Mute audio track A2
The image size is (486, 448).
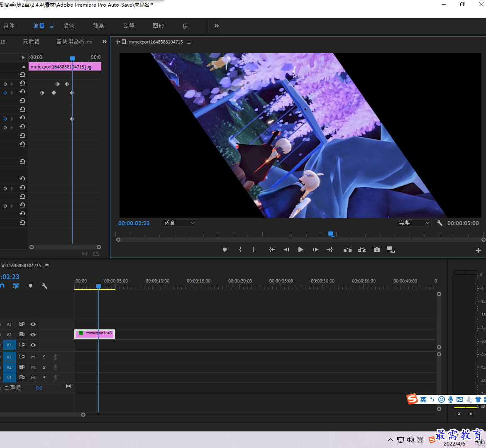click(x=33, y=367)
